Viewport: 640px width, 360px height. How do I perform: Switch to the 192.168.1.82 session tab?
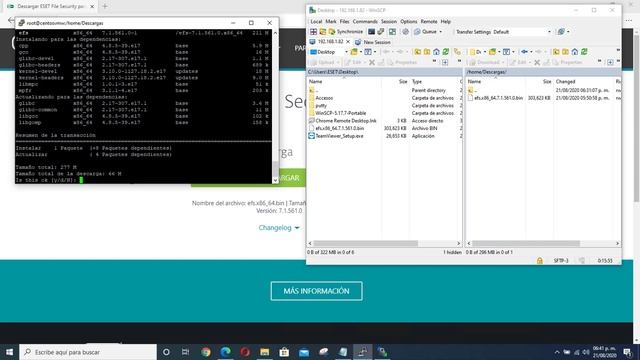coord(327,42)
